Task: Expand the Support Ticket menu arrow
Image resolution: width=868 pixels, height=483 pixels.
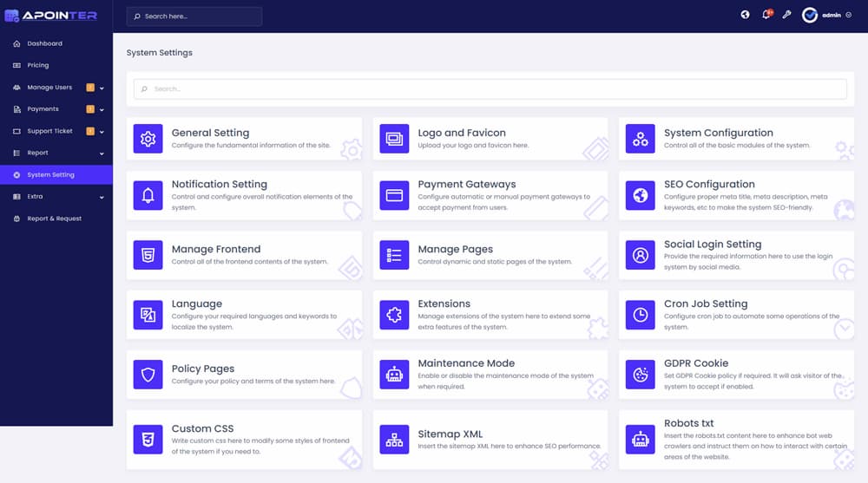Action: [x=102, y=132]
